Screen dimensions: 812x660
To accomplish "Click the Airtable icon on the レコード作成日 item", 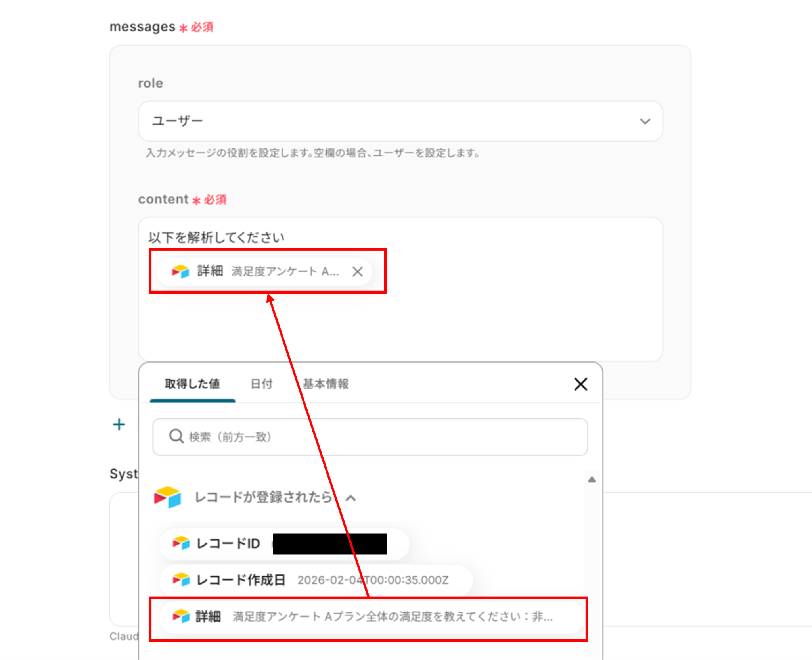I will (x=181, y=580).
